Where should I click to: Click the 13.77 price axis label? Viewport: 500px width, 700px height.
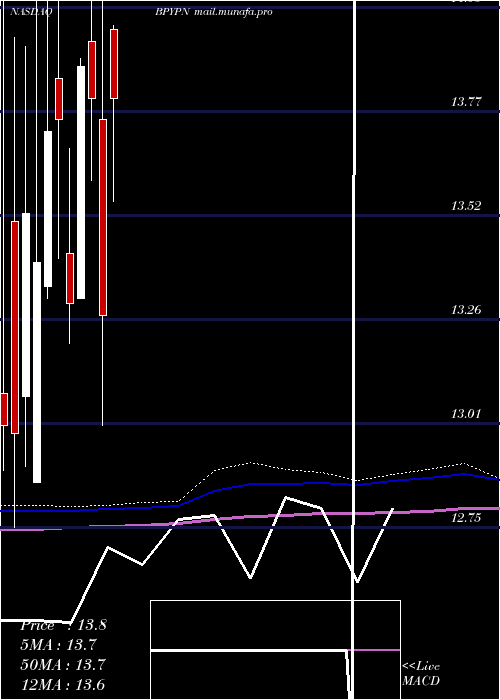click(x=466, y=102)
